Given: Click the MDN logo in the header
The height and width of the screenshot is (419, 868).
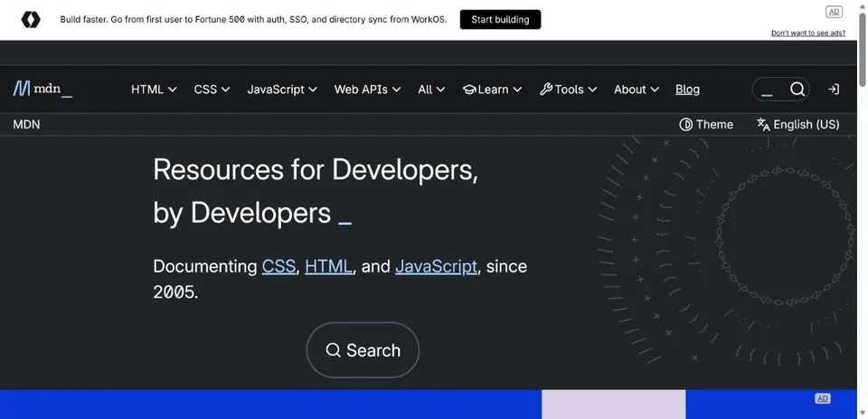Looking at the screenshot, I should pyautogui.click(x=42, y=89).
